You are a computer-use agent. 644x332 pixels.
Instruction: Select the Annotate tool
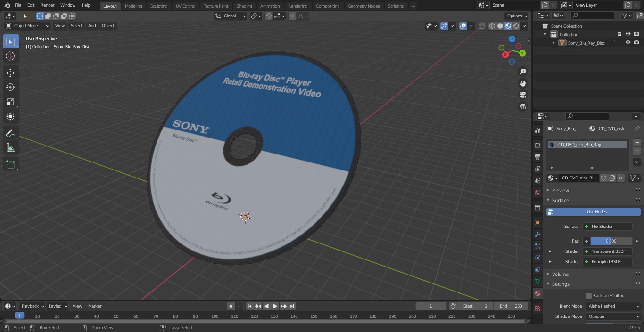(10, 134)
